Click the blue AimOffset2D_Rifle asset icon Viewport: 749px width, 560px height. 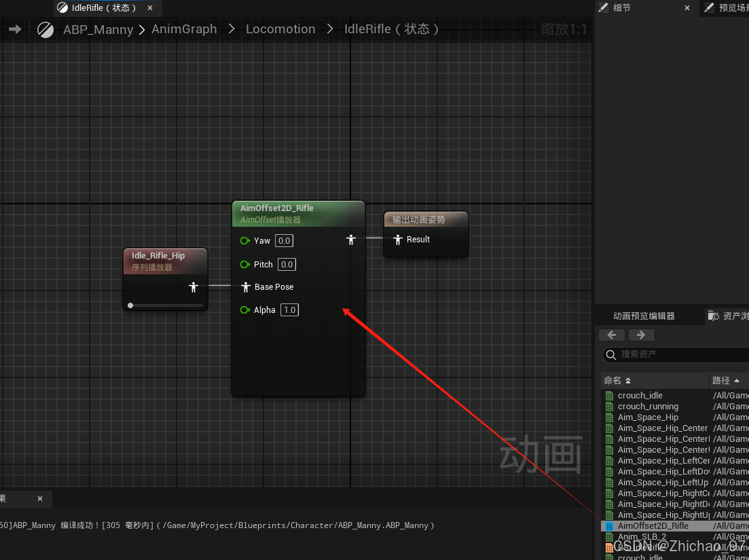click(x=609, y=526)
